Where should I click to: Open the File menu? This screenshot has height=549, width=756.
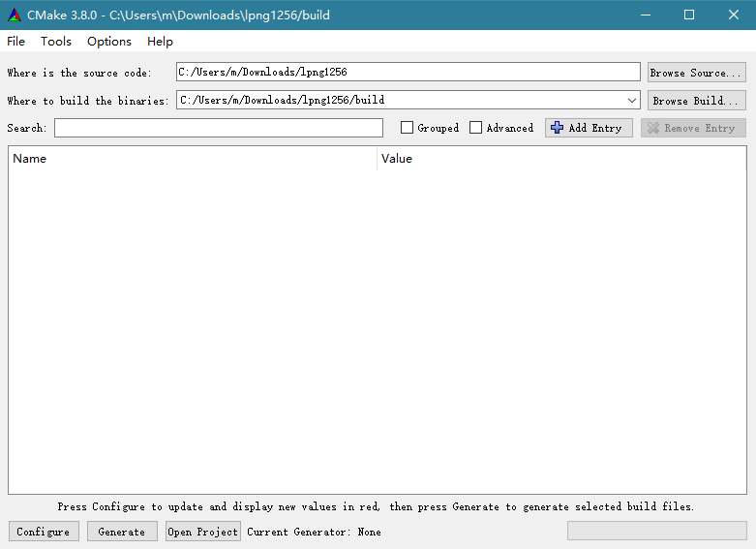(16, 41)
